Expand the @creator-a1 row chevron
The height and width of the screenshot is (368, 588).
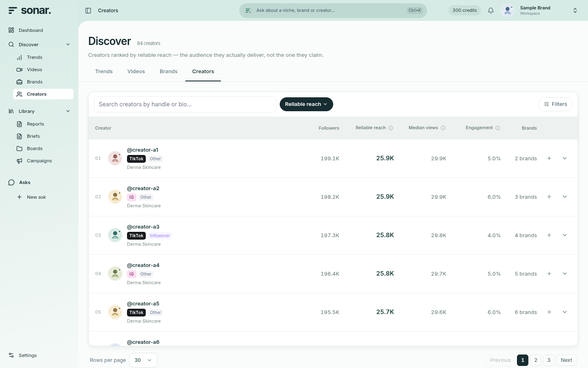(x=565, y=158)
